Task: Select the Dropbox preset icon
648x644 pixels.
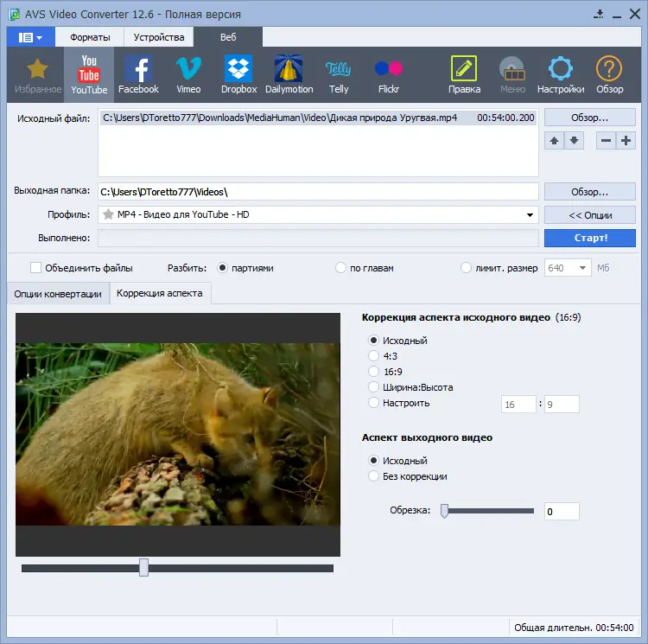Action: coord(238,74)
